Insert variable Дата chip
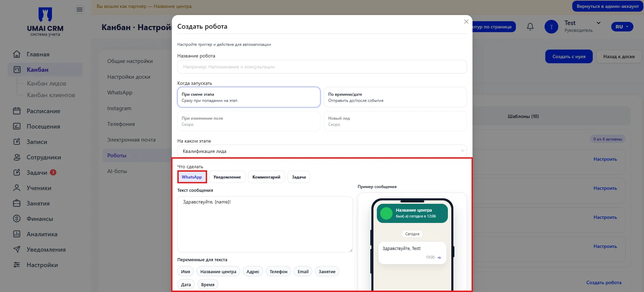This screenshot has width=644, height=292. pos(186,284)
